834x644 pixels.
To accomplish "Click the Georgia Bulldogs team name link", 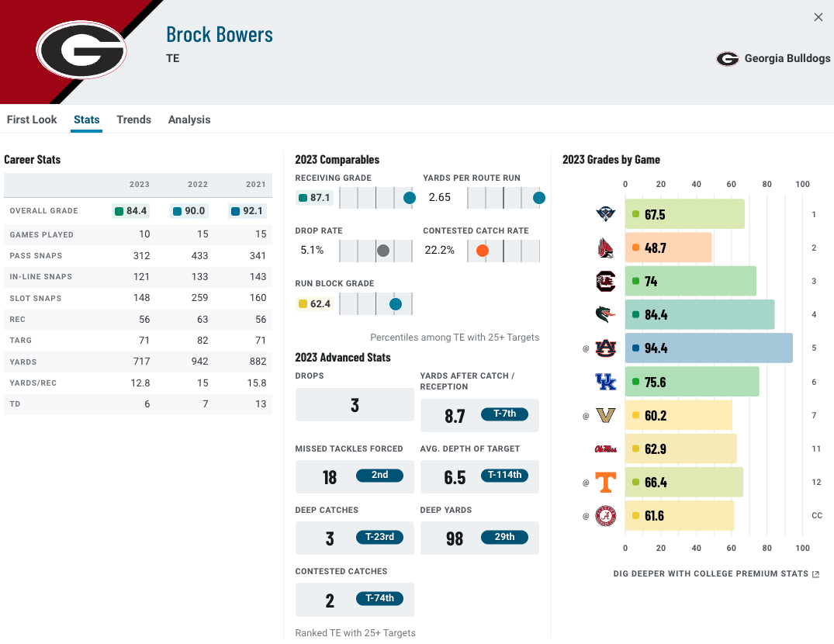I will coord(787,59).
